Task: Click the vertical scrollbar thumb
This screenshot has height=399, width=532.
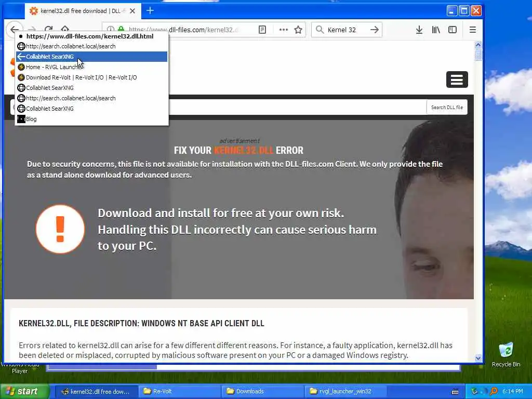Action: (x=478, y=55)
